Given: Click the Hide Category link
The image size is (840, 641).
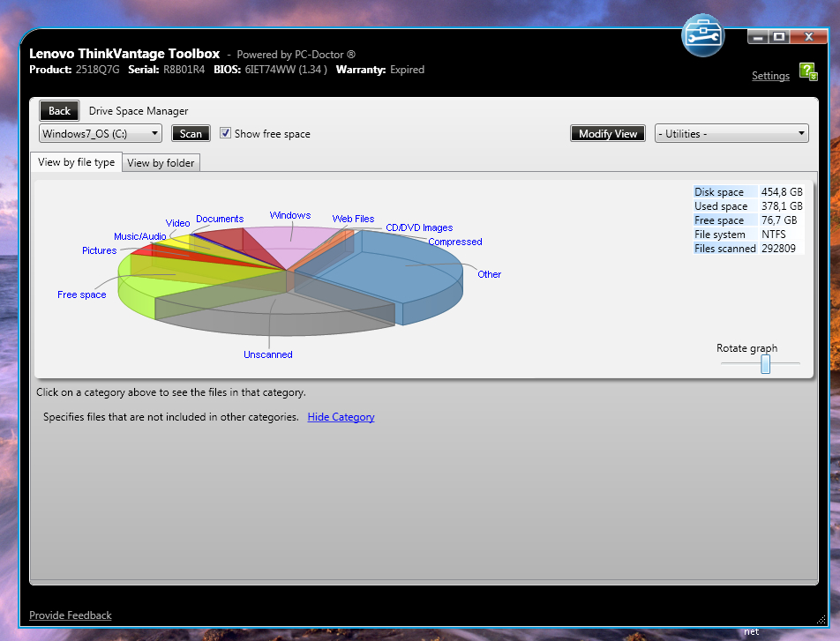Looking at the screenshot, I should [341, 417].
